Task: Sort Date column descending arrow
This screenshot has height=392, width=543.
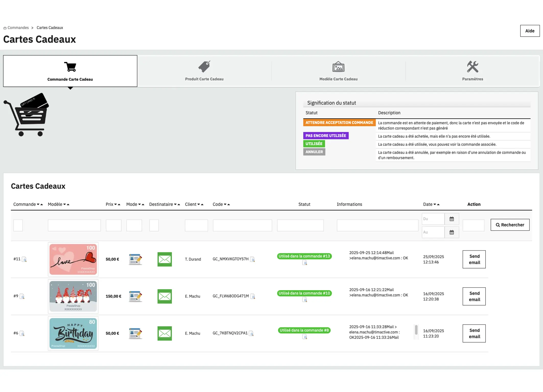Action: pos(434,204)
